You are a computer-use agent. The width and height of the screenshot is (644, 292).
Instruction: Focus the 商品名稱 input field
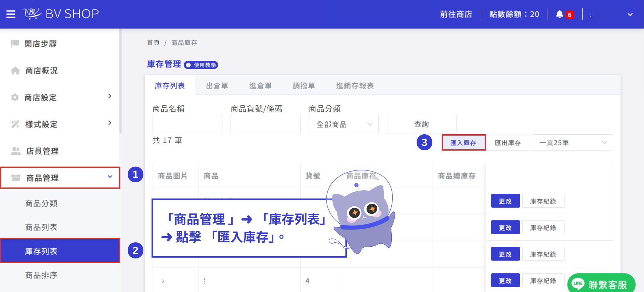click(187, 124)
